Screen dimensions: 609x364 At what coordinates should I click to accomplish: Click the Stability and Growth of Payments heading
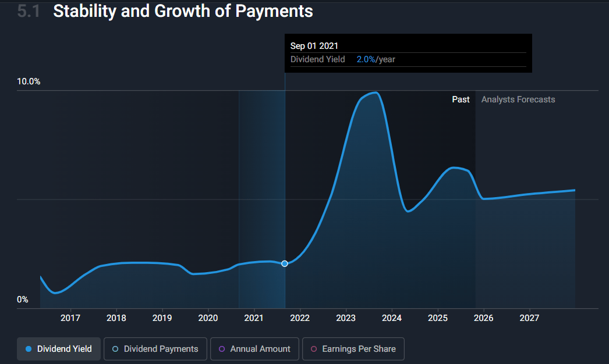coord(183,11)
